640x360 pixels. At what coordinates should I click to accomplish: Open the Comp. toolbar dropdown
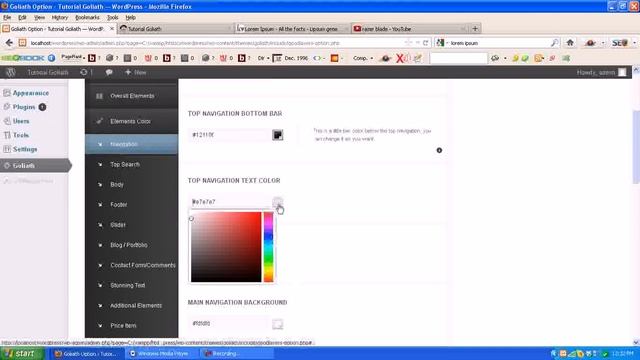[x=362, y=58]
